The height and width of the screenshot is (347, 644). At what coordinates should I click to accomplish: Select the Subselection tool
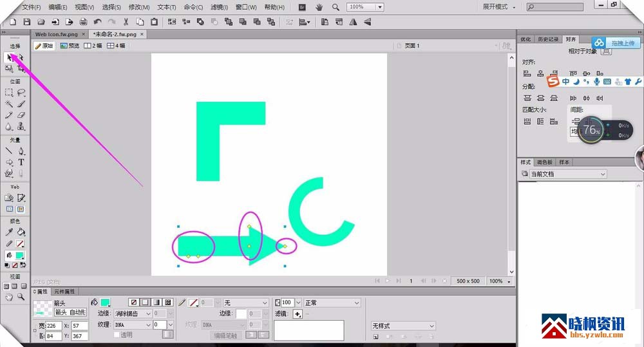point(21,57)
